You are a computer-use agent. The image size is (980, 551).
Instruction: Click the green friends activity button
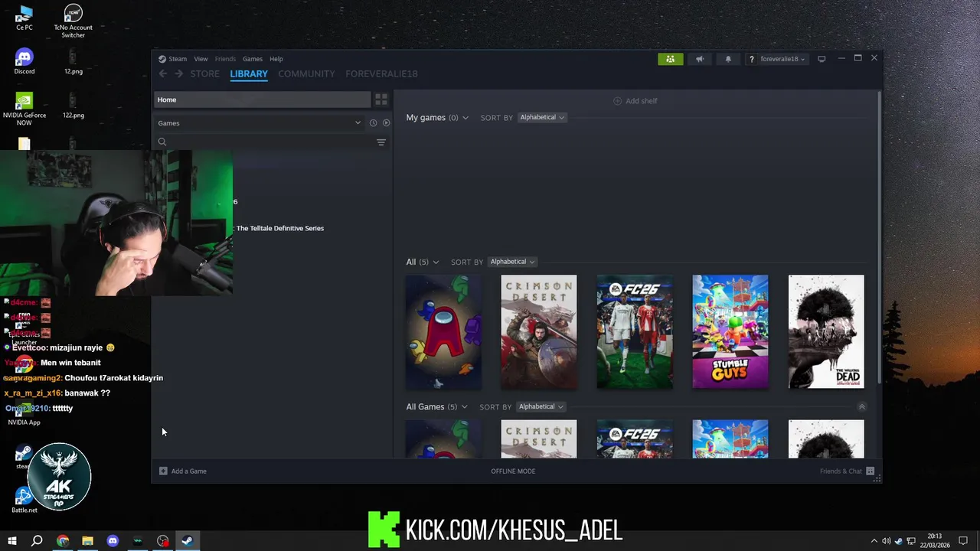(670, 59)
